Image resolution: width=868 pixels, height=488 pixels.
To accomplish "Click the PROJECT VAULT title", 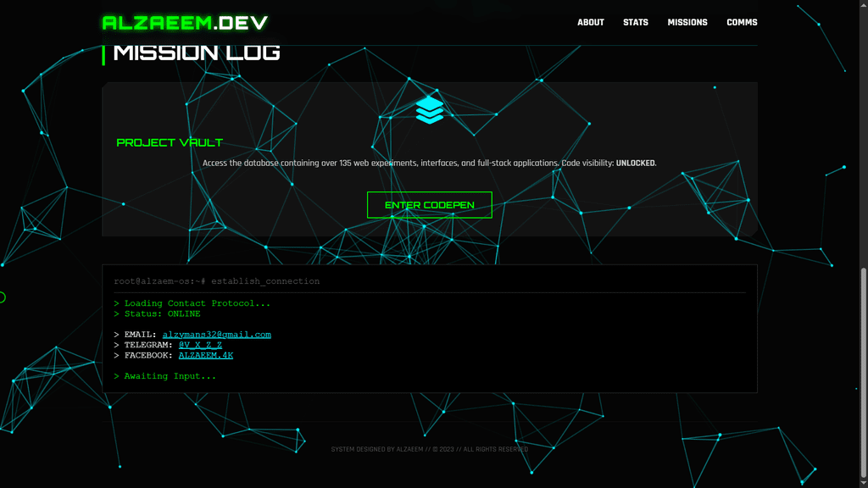I will (170, 143).
